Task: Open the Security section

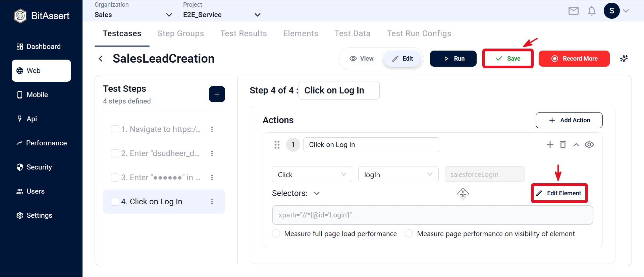Action: click(x=41, y=167)
